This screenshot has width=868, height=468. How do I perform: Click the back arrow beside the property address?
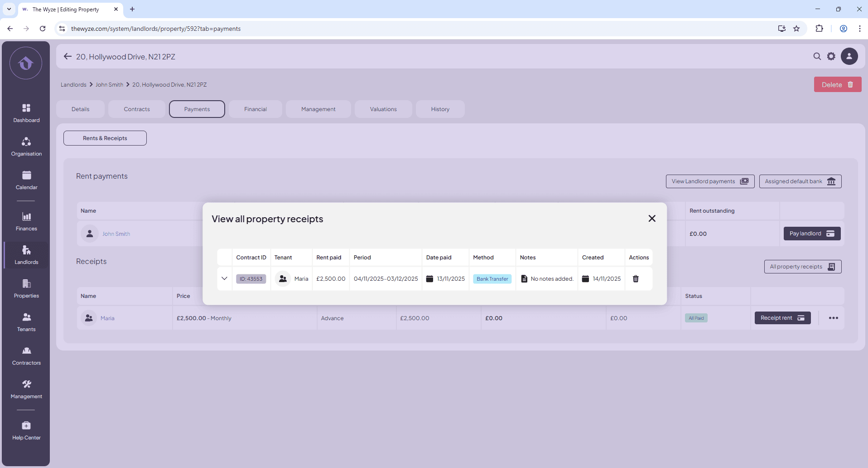tap(68, 56)
